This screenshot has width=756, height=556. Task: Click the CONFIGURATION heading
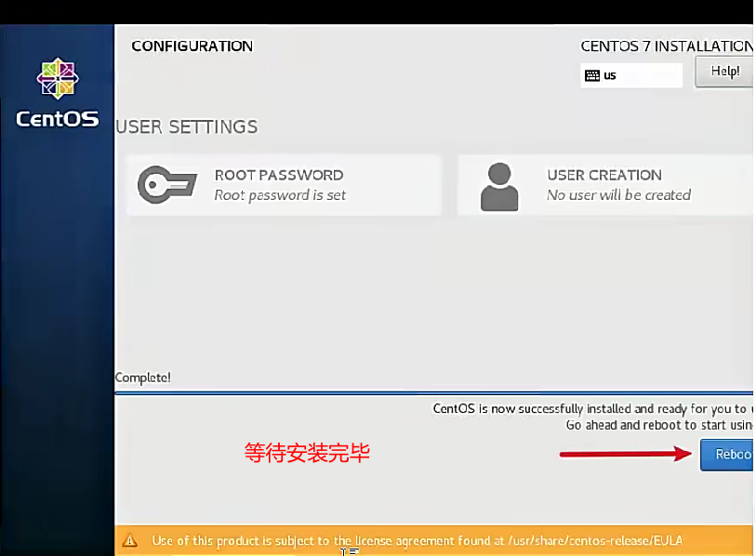coord(192,46)
